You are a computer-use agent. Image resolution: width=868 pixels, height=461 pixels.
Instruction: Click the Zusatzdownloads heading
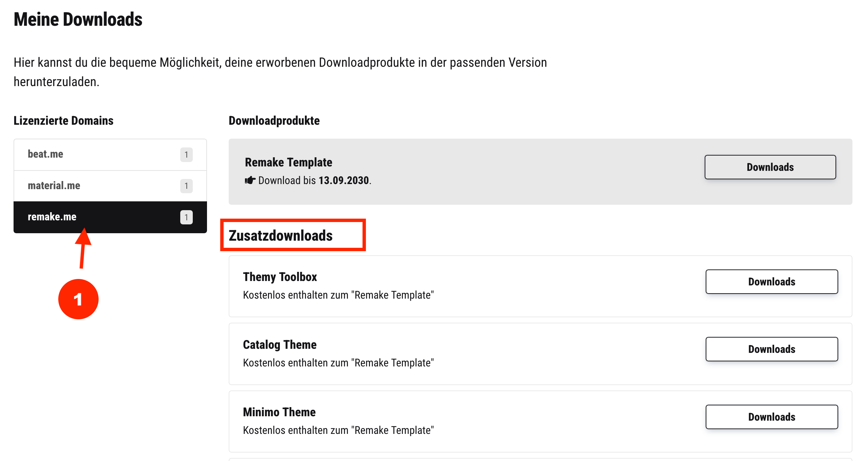tap(281, 235)
